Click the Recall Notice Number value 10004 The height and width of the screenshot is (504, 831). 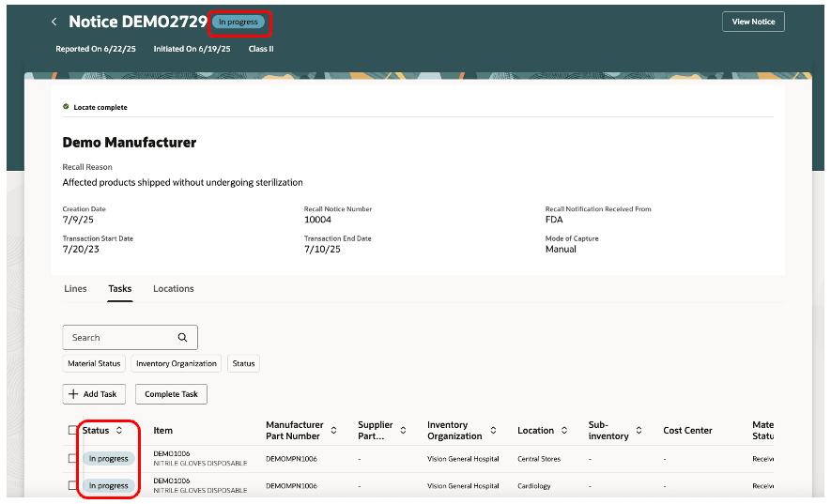(x=317, y=220)
